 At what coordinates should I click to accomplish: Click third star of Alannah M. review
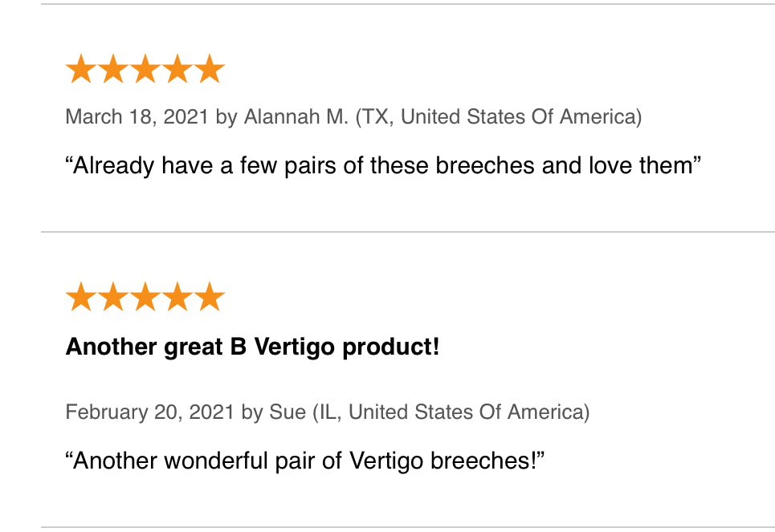point(145,69)
